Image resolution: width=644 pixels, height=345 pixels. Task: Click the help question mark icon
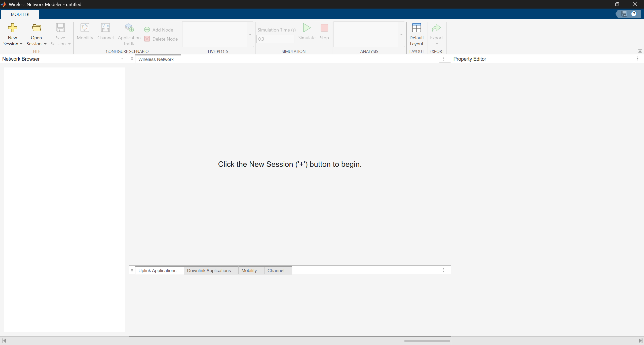click(x=634, y=14)
